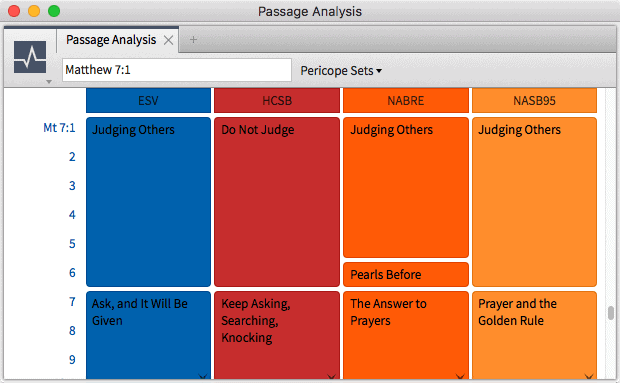This screenshot has width=620, height=383.
Task: Expand HCSB Keep Asking block chevron
Action: 331,376
